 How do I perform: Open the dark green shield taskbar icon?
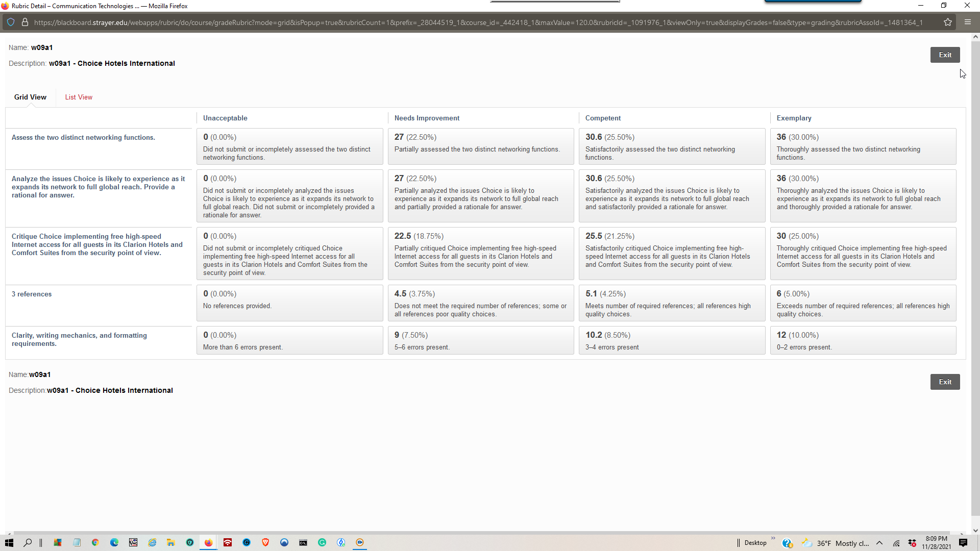coord(190,543)
